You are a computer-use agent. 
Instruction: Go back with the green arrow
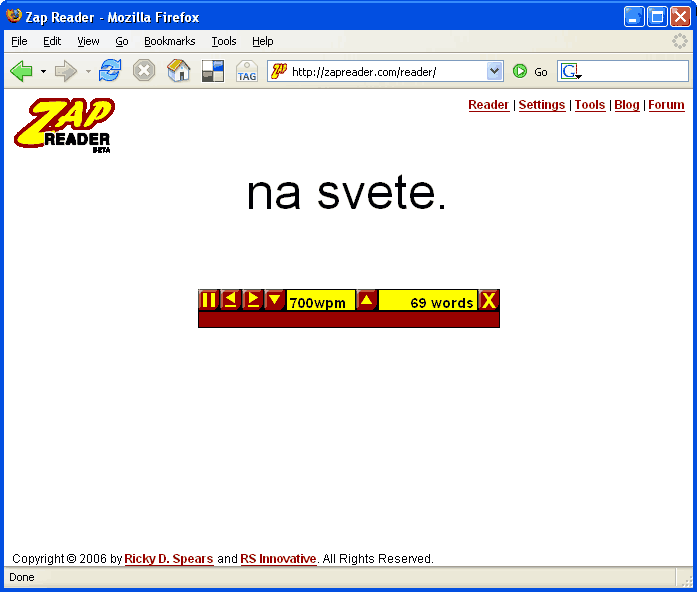[21, 71]
